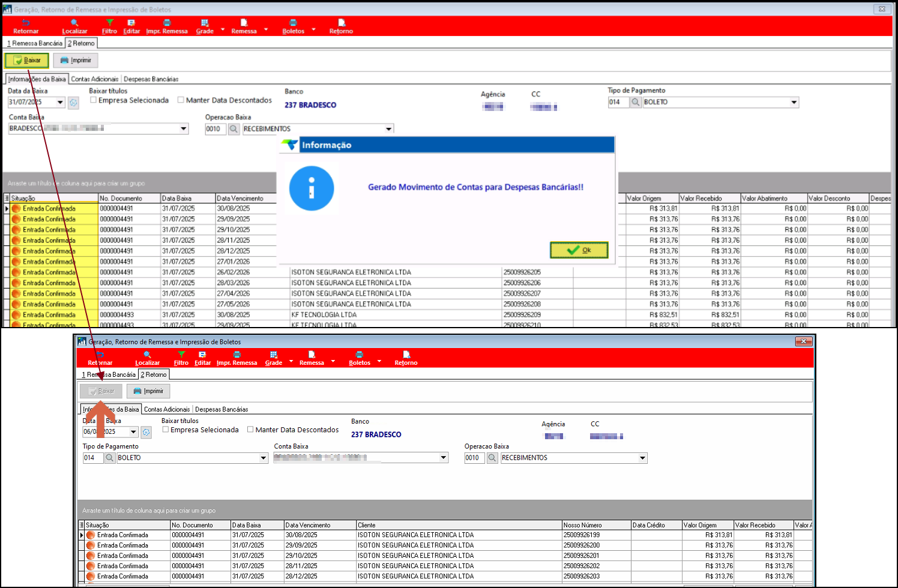Viewport: 898px width, 588px height.
Task: Click Remessa icon in lower window toolbar
Action: [x=312, y=355]
